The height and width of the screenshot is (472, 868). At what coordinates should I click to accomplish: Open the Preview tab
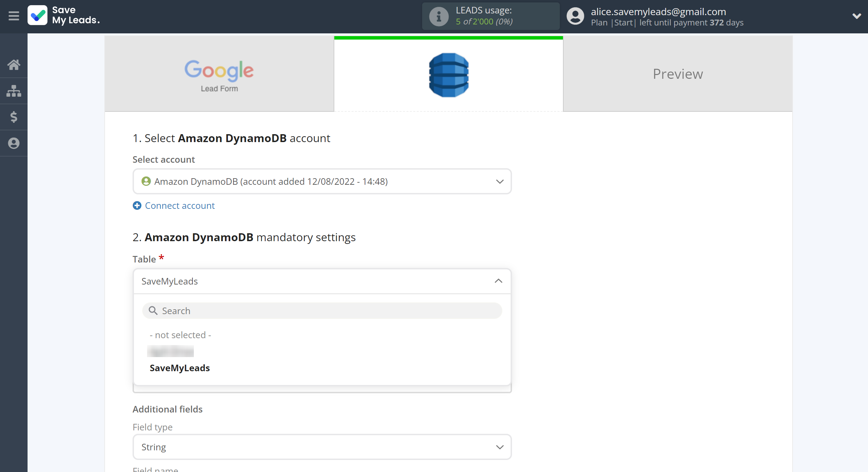point(678,74)
